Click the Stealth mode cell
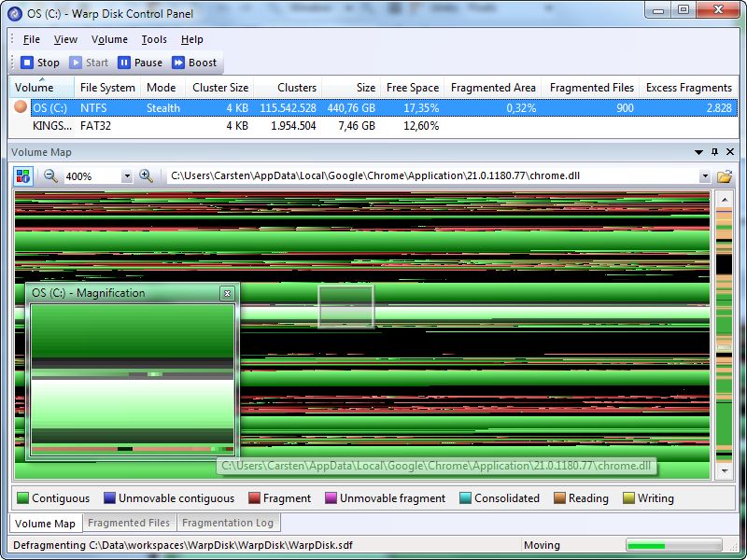The height and width of the screenshot is (560, 747). pyautogui.click(x=162, y=108)
